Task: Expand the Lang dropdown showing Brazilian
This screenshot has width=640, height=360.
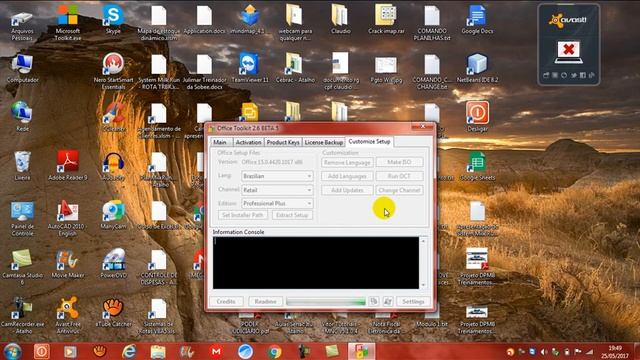Action: pyautogui.click(x=277, y=176)
